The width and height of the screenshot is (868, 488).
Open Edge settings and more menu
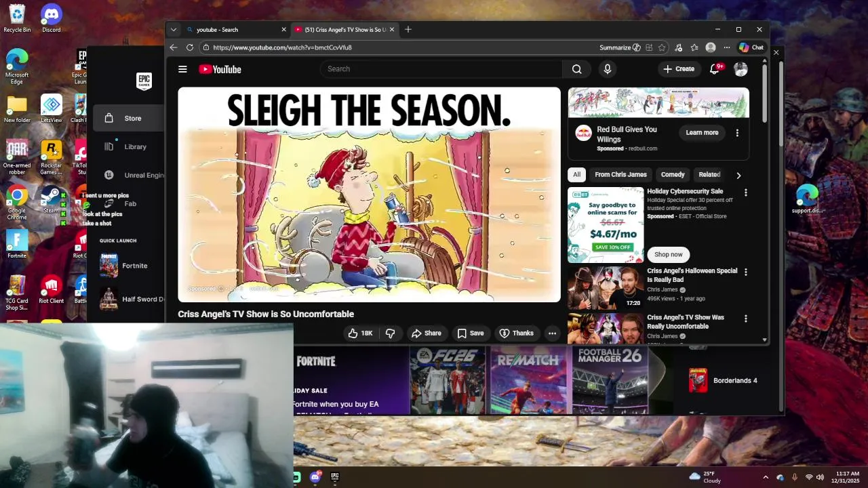tap(727, 47)
